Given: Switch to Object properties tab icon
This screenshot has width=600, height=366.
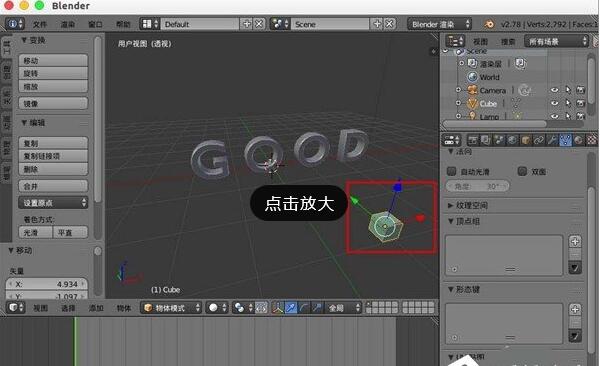Looking at the screenshot, I should tap(525, 141).
